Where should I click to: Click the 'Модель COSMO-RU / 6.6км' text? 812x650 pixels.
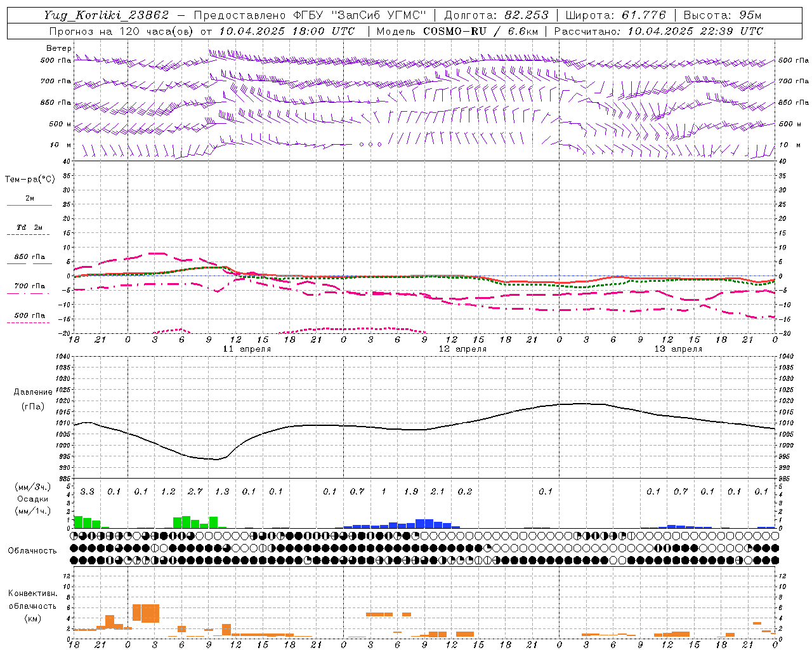pyautogui.click(x=457, y=31)
